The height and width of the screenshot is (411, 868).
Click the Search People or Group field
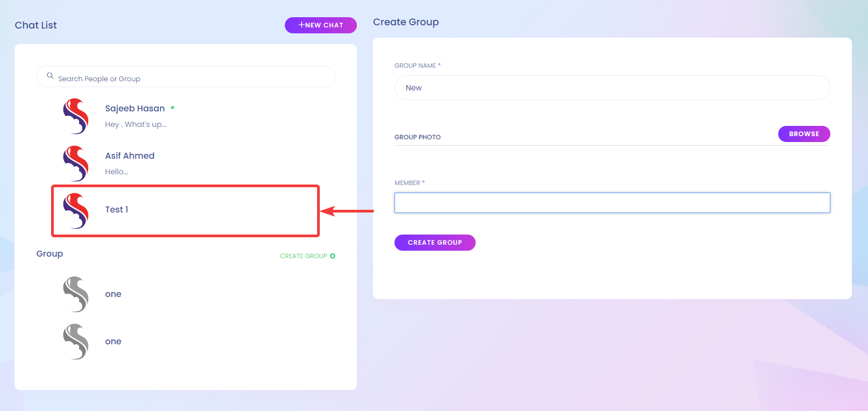[185, 76]
